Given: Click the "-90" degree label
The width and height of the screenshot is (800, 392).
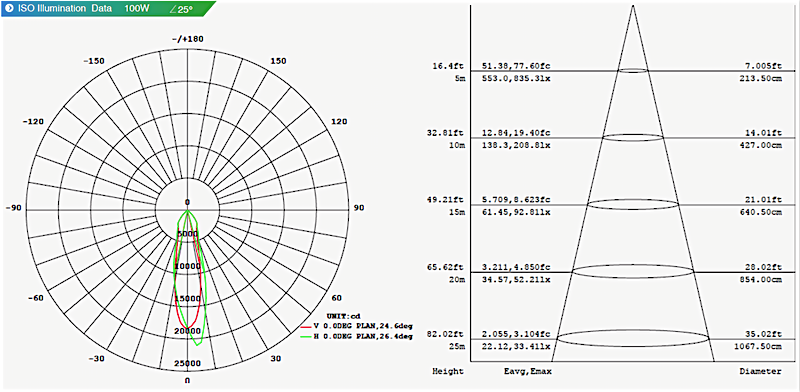Looking at the screenshot, I should tap(13, 208).
